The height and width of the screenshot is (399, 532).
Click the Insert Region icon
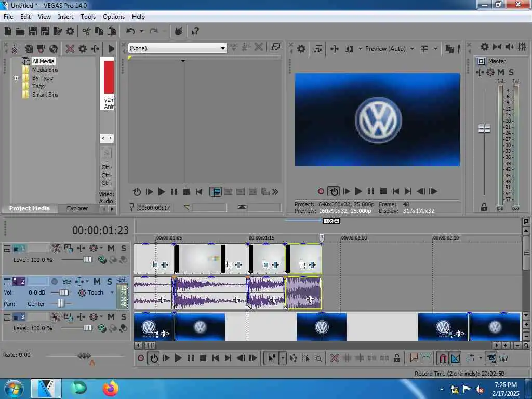tap(426, 358)
